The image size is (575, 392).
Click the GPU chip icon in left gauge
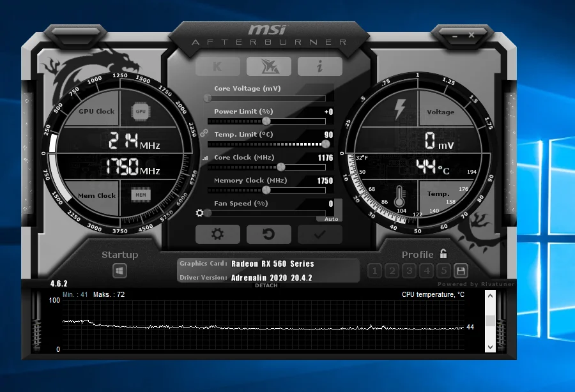141,111
